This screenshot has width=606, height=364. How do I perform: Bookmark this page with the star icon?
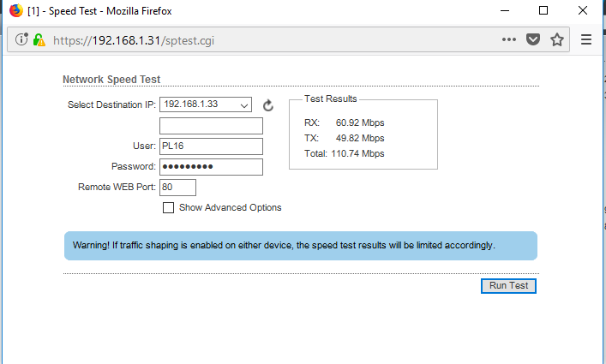[557, 39]
